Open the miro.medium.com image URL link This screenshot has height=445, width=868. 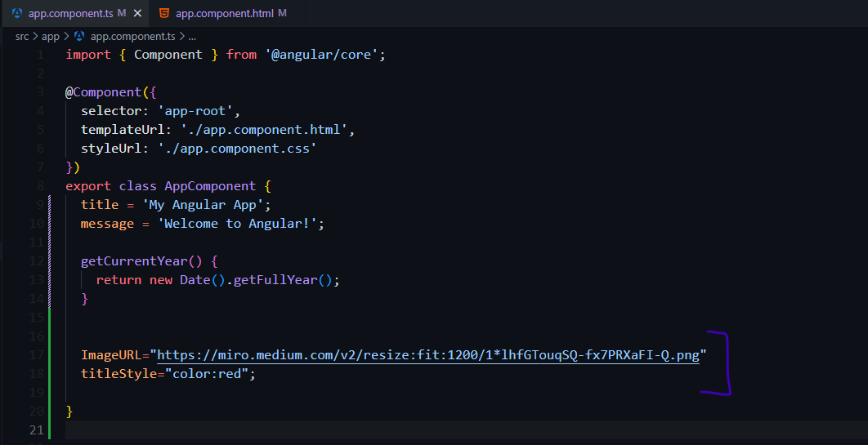(x=428, y=355)
